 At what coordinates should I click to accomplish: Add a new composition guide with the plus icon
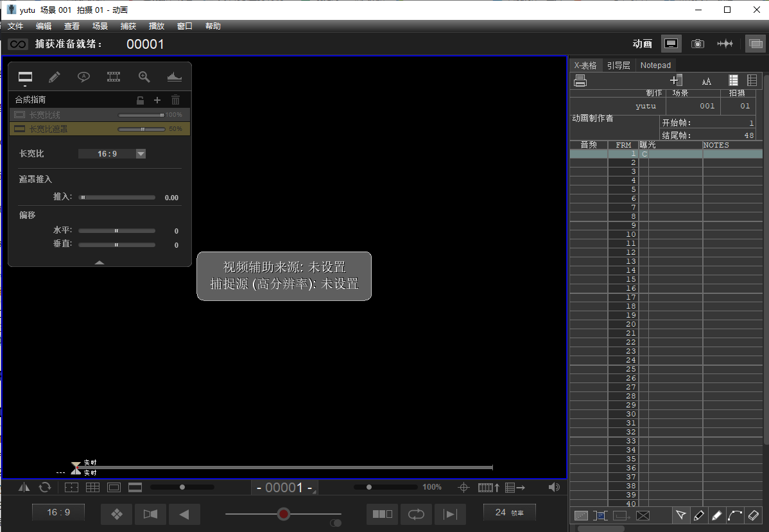[x=157, y=100]
